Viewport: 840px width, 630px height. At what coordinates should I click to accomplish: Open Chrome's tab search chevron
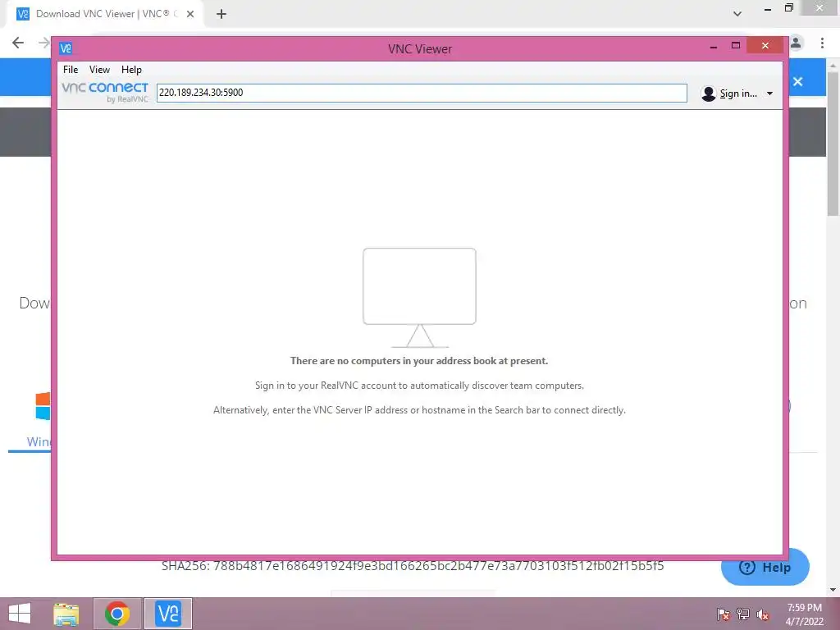tap(737, 14)
